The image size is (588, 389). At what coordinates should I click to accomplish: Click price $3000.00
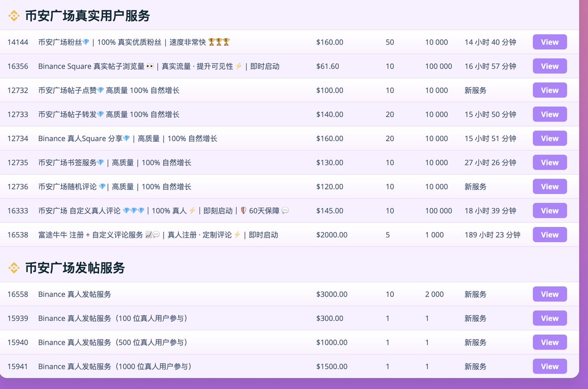pyautogui.click(x=332, y=294)
